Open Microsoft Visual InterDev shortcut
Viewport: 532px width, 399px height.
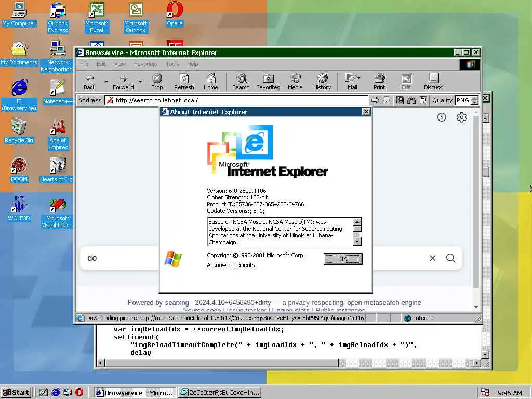click(58, 212)
